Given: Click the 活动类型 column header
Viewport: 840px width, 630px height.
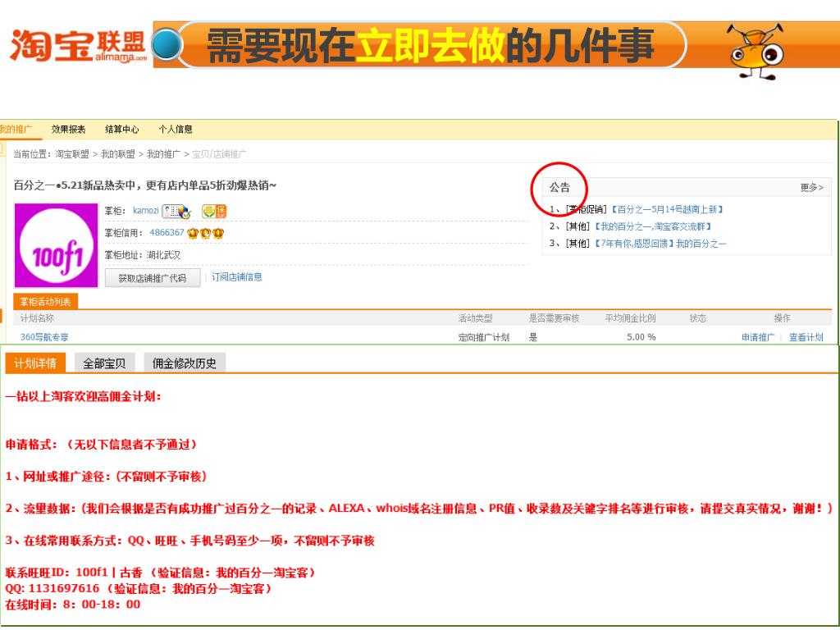Looking at the screenshot, I should [475, 318].
